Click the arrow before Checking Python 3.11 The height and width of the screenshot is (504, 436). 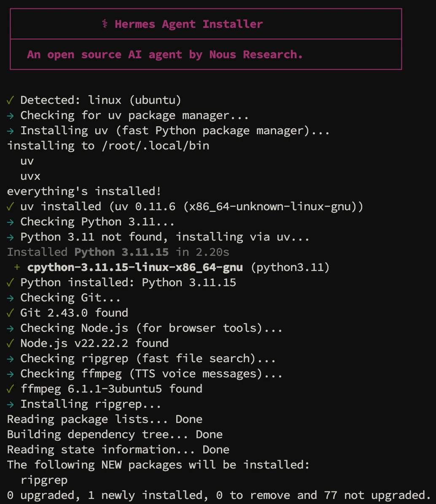[x=10, y=222]
